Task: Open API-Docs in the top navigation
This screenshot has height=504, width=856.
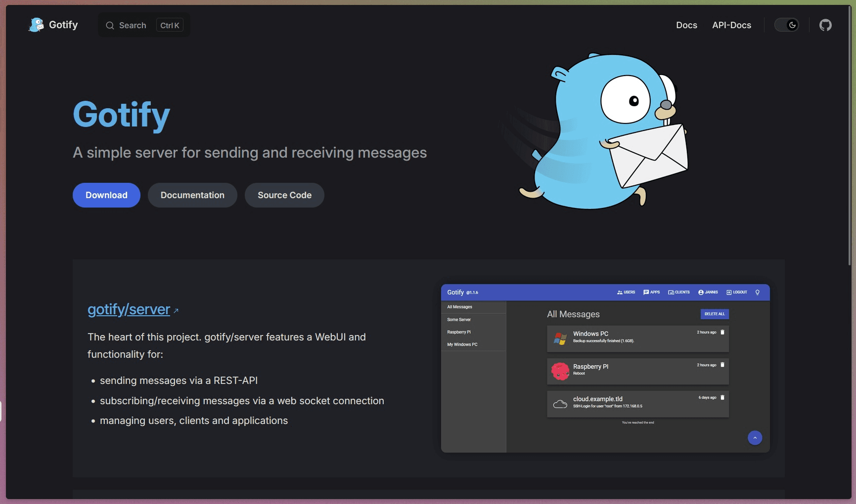Action: [731, 25]
